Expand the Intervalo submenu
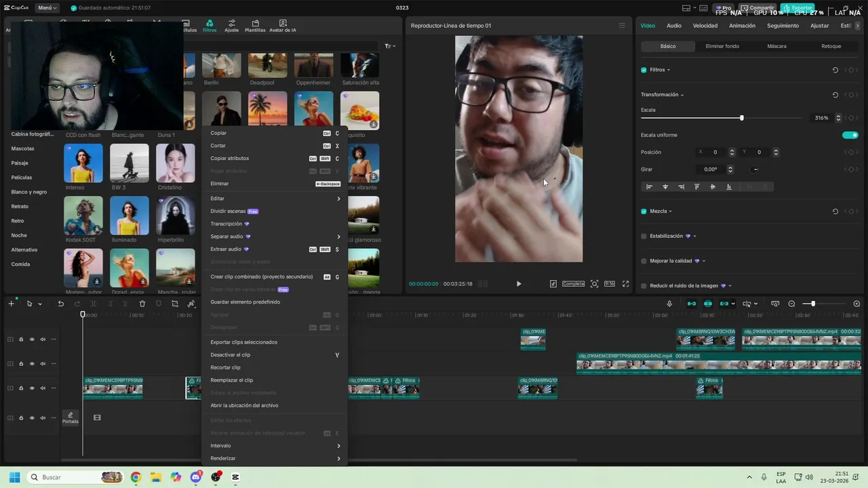Image resolution: width=868 pixels, height=488 pixels. click(x=275, y=446)
